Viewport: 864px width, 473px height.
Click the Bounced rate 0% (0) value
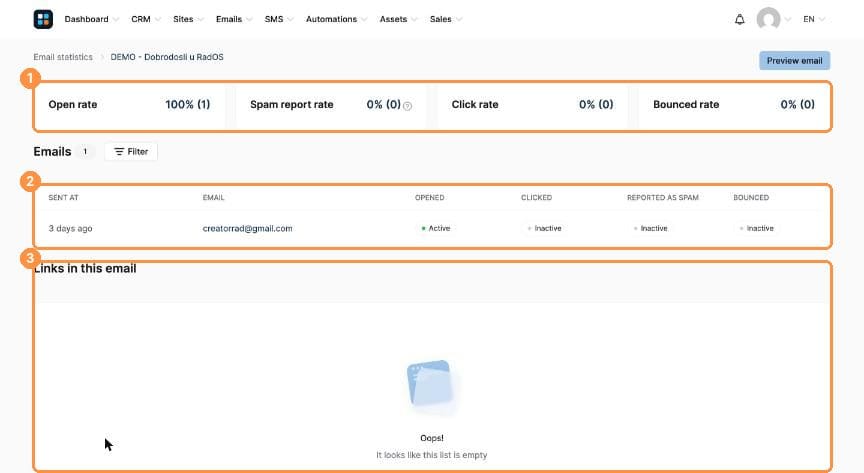pos(797,105)
